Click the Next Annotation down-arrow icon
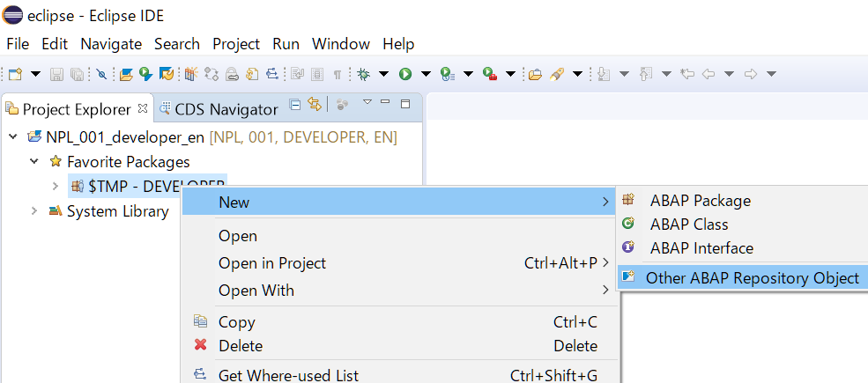Image resolution: width=868 pixels, height=383 pixels. 604,74
